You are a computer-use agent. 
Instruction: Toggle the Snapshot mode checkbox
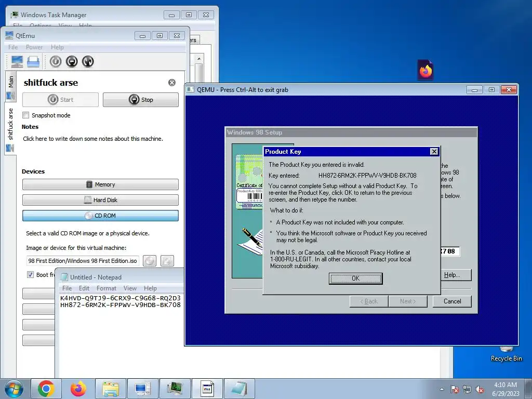[26, 115]
